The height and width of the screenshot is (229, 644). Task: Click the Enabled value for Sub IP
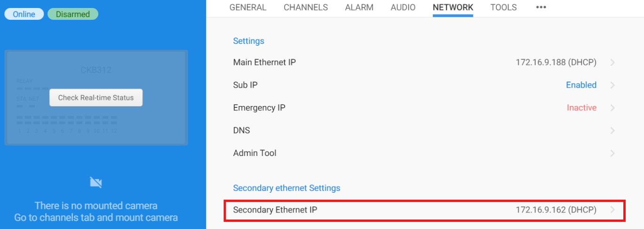[581, 85]
